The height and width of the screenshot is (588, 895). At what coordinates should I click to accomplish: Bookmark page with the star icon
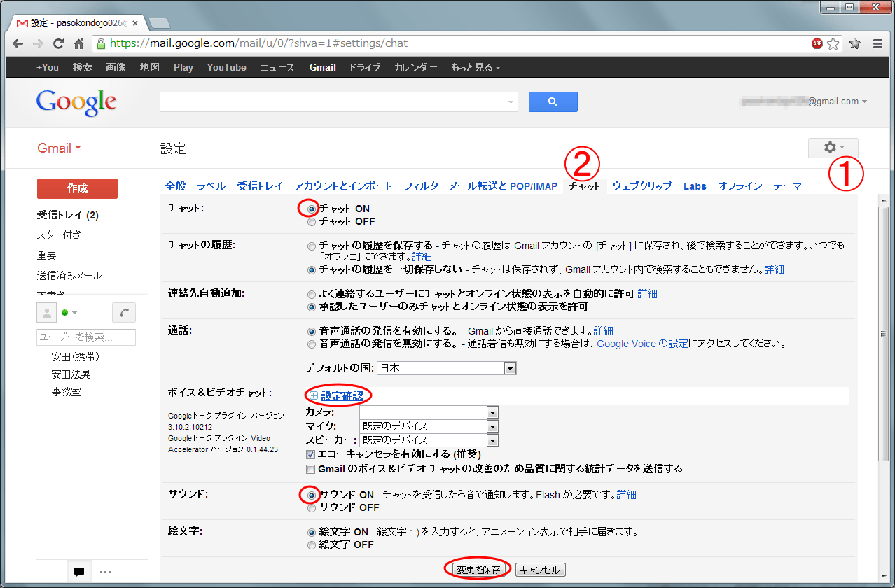tap(833, 43)
